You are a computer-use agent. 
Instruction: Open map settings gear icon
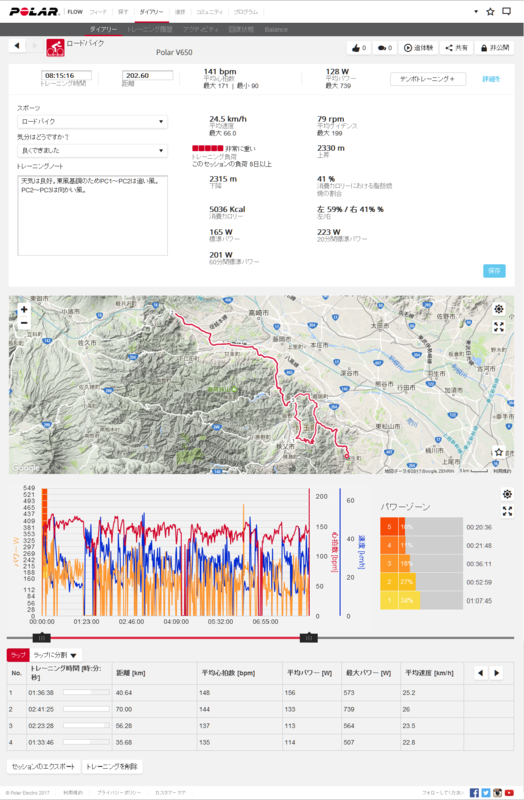pos(498,309)
